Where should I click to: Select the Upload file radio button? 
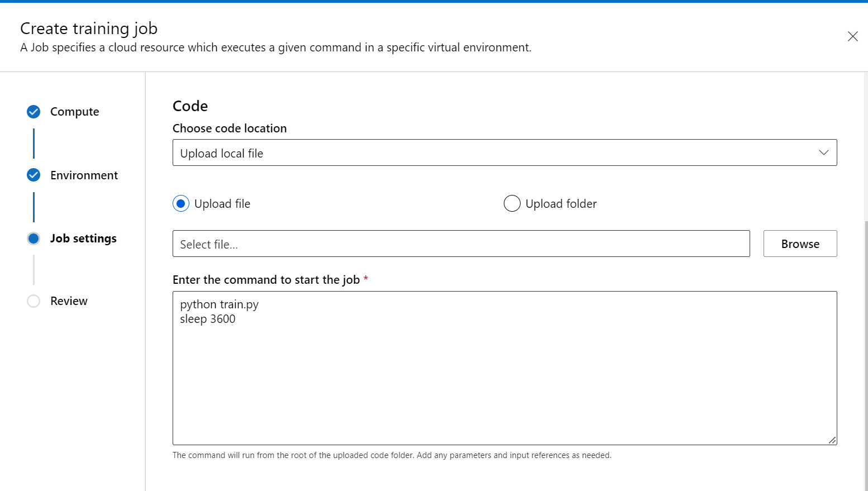point(181,204)
